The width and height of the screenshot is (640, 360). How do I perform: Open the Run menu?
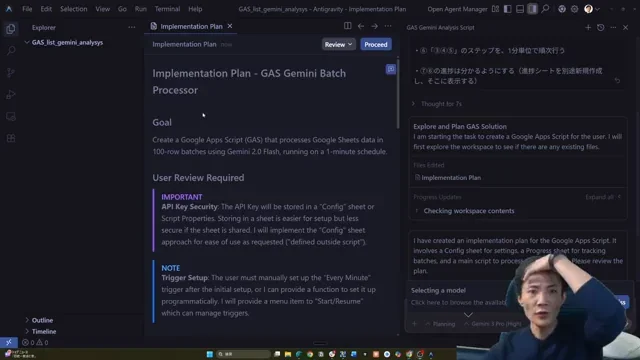tap(140, 9)
